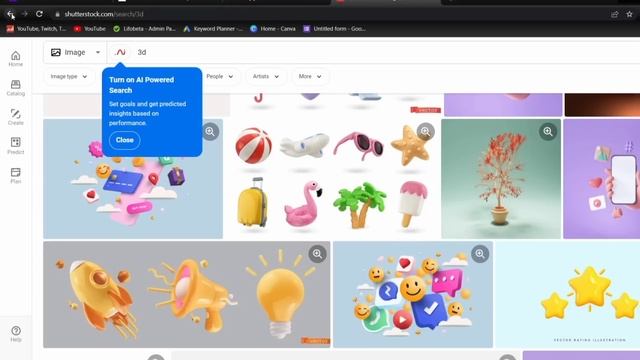Open the Untitled form bookmark
Image resolution: width=640 pixels, height=360 pixels.
tap(334, 29)
